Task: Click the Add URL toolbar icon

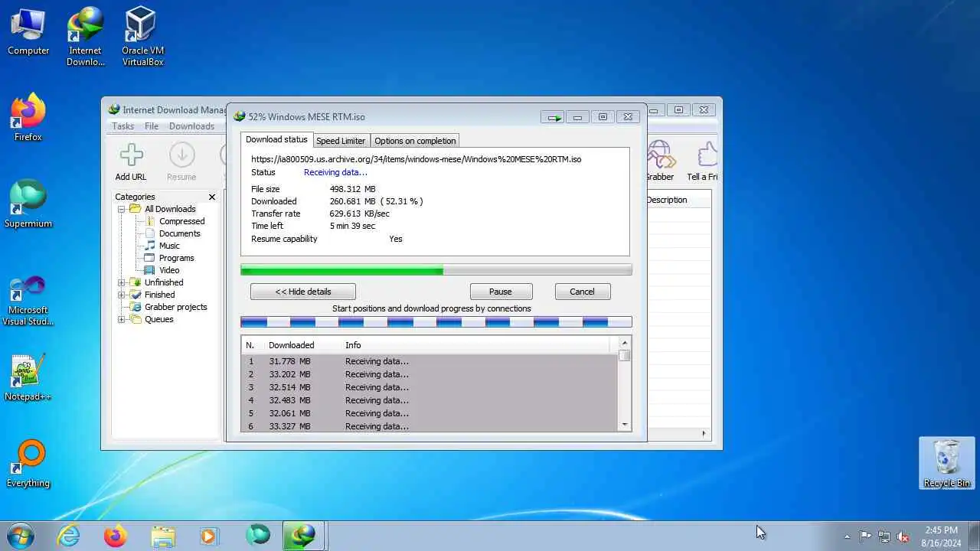Action: click(x=131, y=162)
